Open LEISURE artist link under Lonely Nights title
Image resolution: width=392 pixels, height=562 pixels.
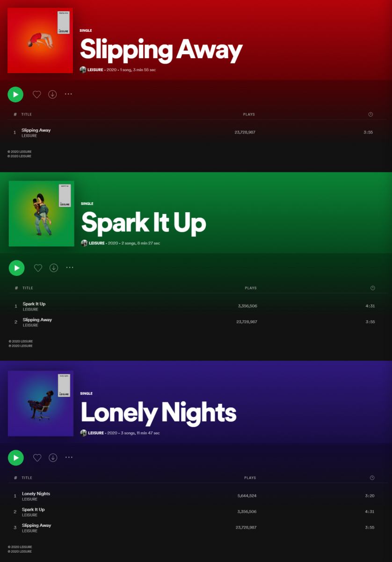point(96,433)
